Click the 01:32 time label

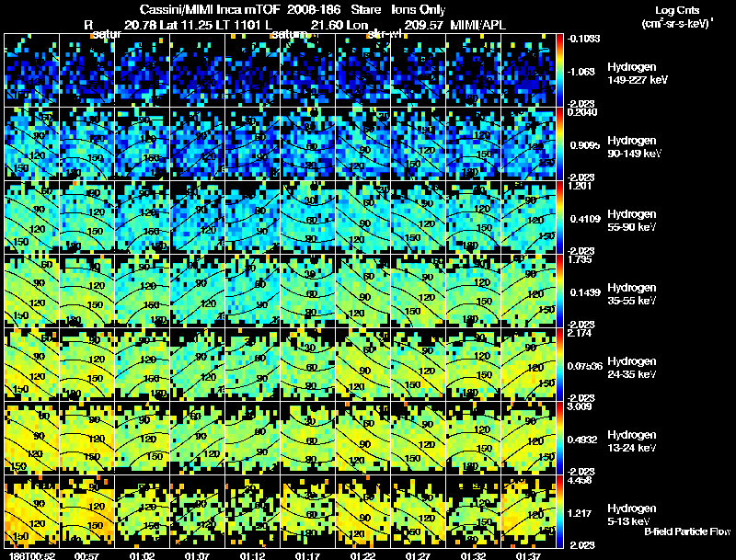[x=473, y=555]
